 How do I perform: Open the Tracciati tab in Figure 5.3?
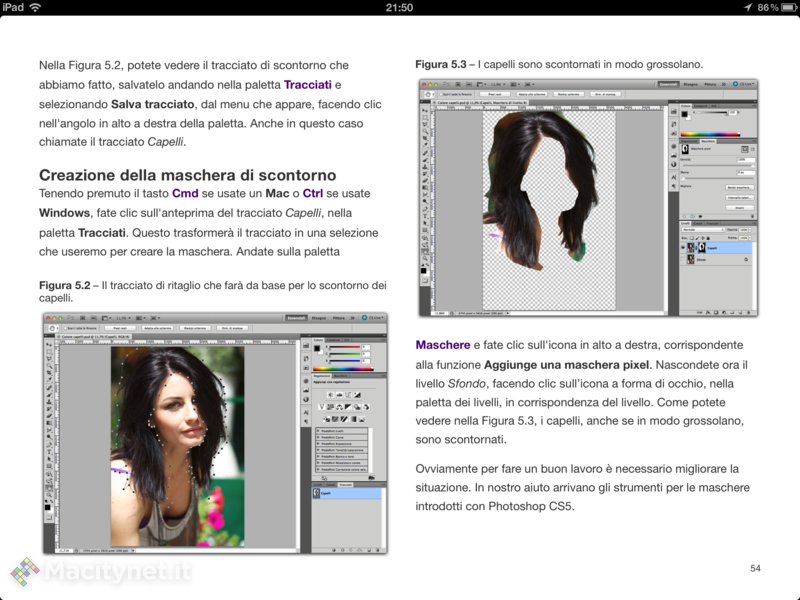[x=712, y=223]
